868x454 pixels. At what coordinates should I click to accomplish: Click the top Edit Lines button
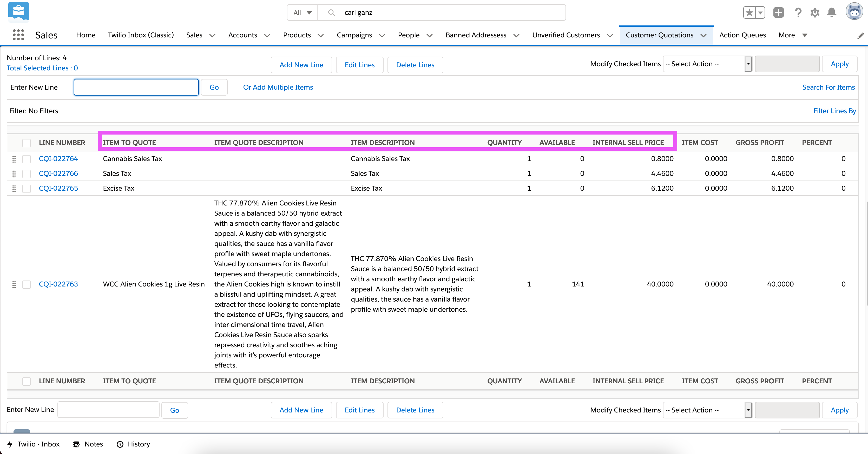pyautogui.click(x=359, y=65)
